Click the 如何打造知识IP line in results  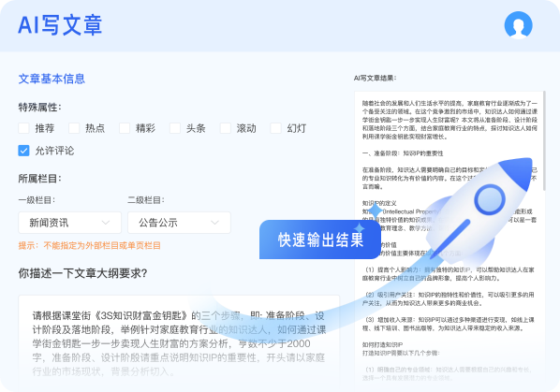pos(382,344)
